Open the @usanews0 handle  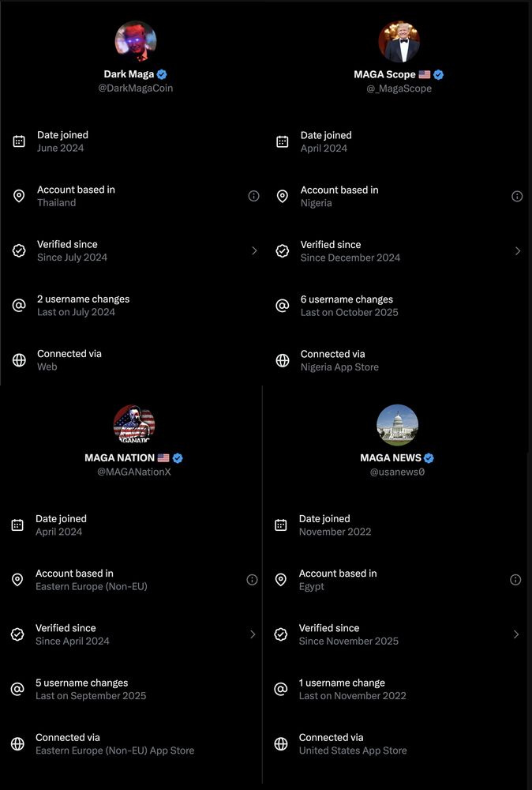pyautogui.click(x=398, y=472)
